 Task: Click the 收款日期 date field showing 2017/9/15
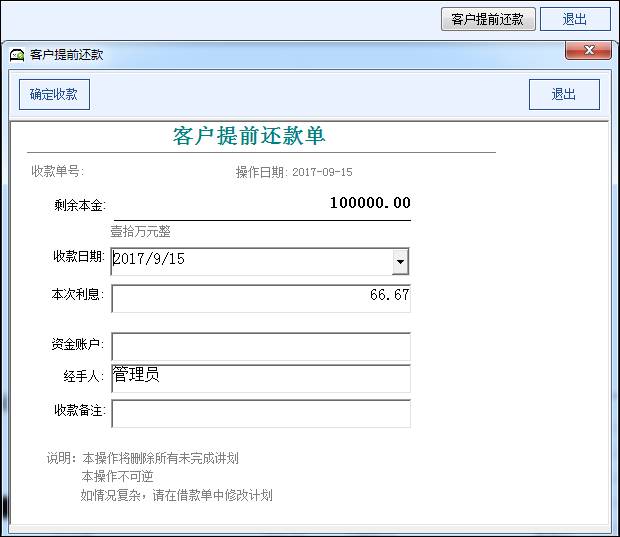click(250, 260)
